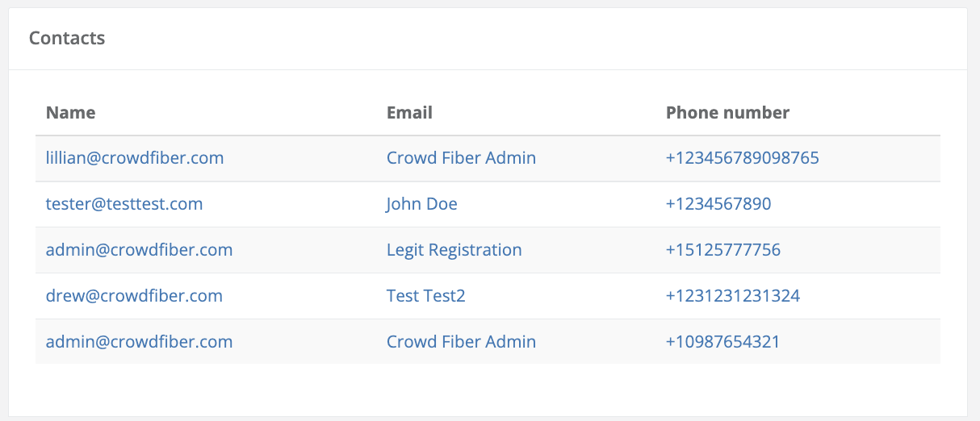Screen dimensions: 980x421
Task: Click phone number +123456789098765
Action: pos(742,158)
